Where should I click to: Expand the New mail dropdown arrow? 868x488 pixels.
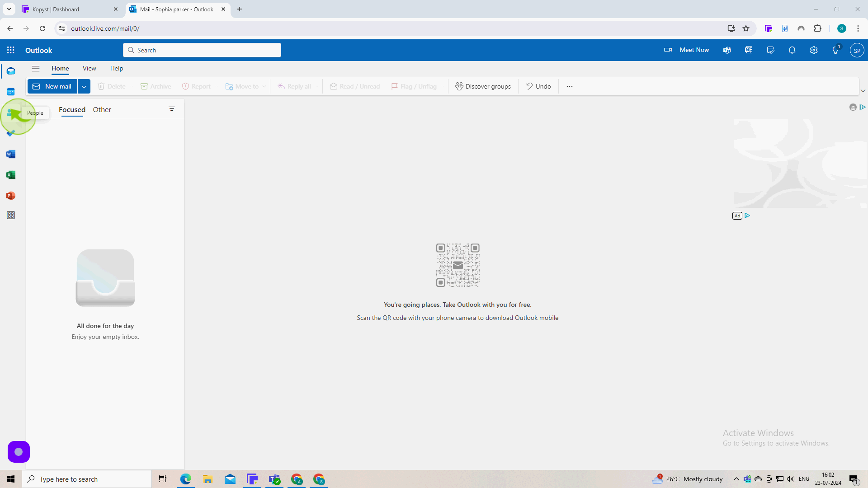[84, 86]
